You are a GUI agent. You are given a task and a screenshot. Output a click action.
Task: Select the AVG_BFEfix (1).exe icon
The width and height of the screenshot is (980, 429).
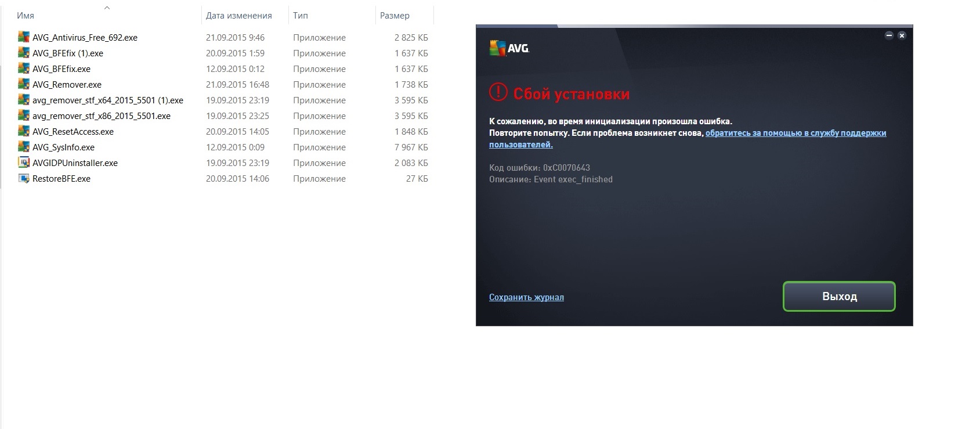[24, 53]
